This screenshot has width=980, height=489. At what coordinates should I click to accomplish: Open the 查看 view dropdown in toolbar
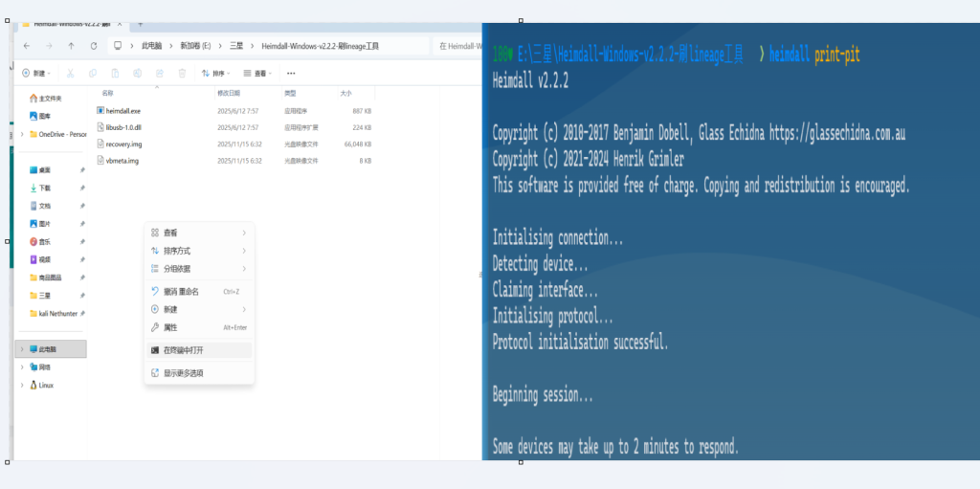coord(256,73)
